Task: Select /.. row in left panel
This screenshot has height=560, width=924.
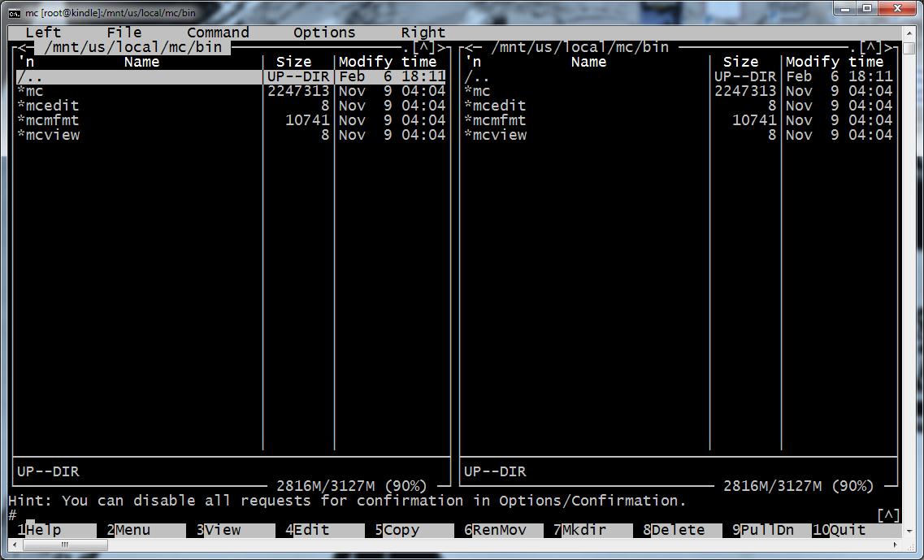Action: [x=231, y=76]
